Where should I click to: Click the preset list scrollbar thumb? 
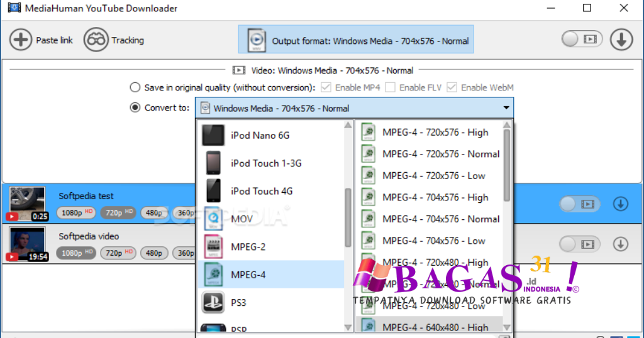(507, 165)
